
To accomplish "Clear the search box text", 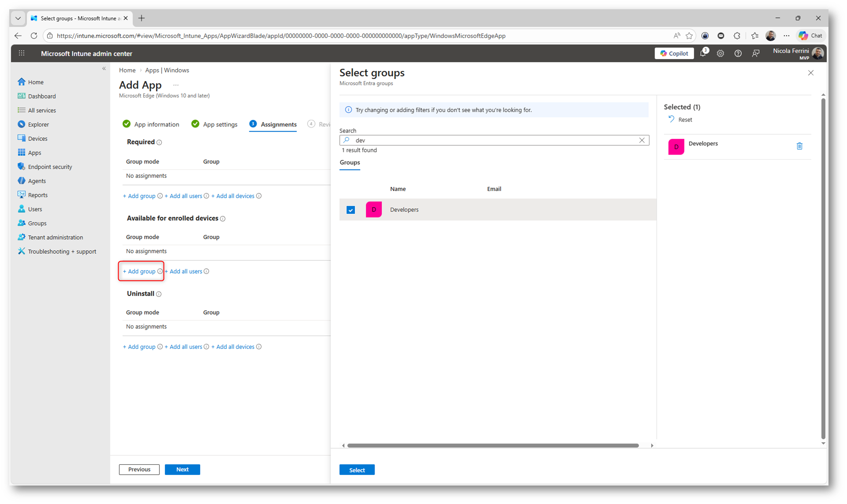I will (642, 140).
